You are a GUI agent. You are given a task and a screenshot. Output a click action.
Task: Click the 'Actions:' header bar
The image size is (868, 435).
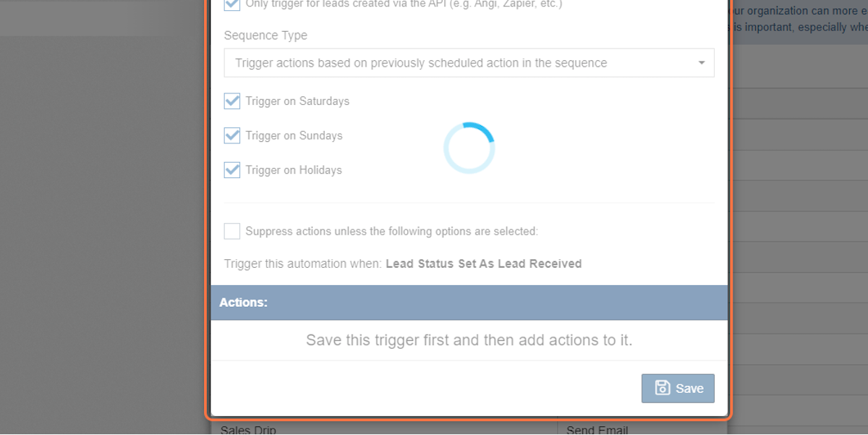469,303
